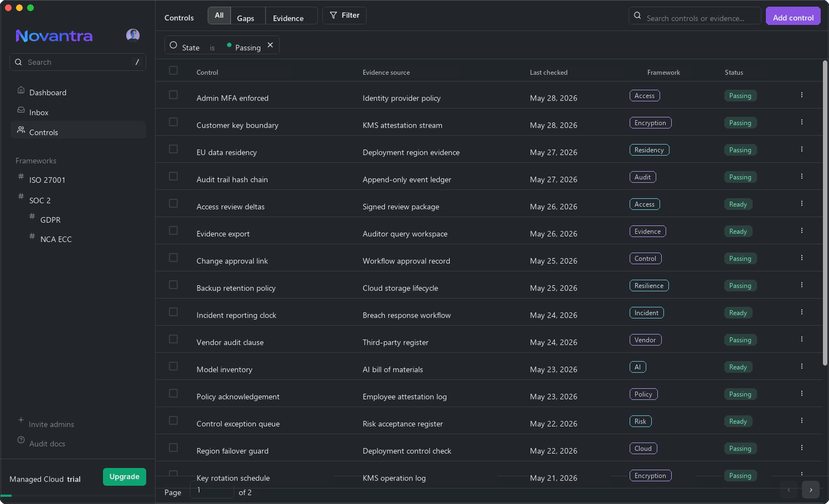This screenshot has height=504, width=829.
Task: Open the Filter dropdown
Action: coord(344,16)
